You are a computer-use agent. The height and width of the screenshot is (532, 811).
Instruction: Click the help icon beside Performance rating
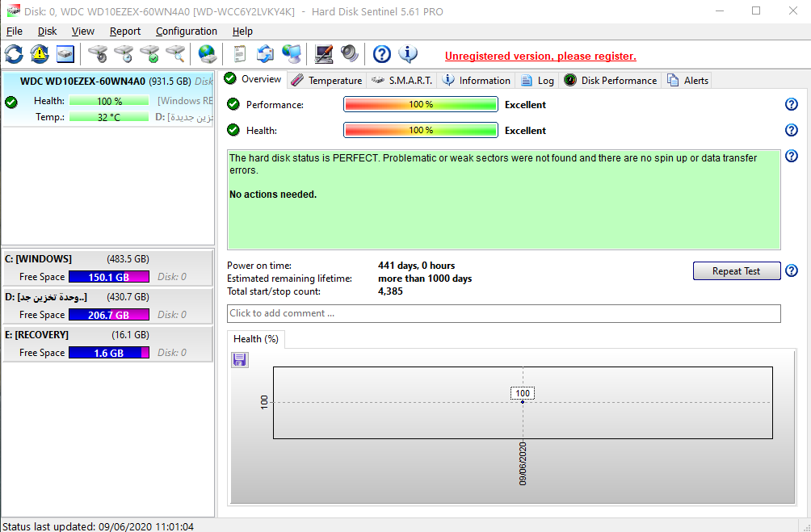click(x=792, y=104)
